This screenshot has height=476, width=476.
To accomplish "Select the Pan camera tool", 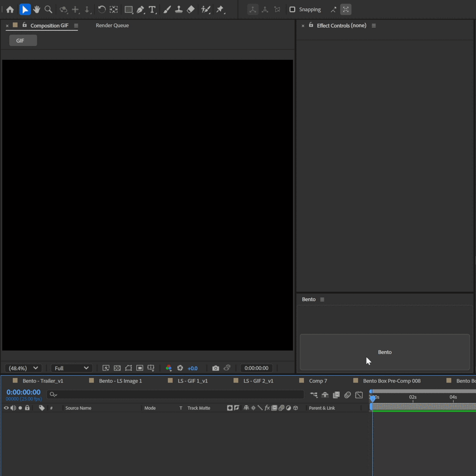I will coord(75,9).
